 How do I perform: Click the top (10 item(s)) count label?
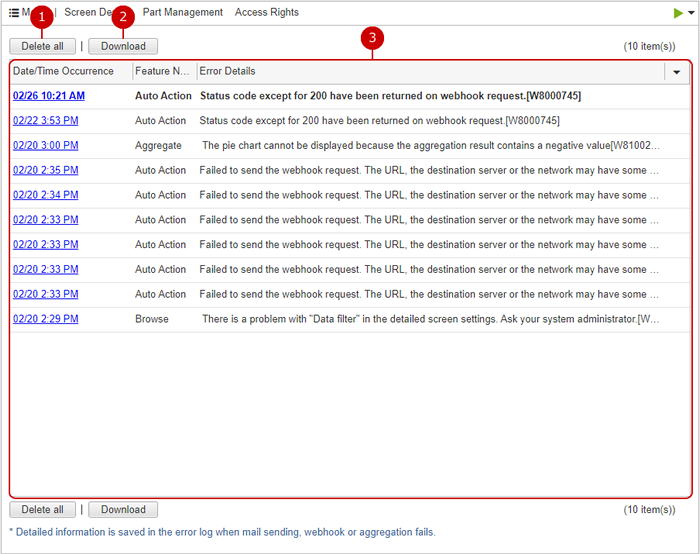coord(650,46)
